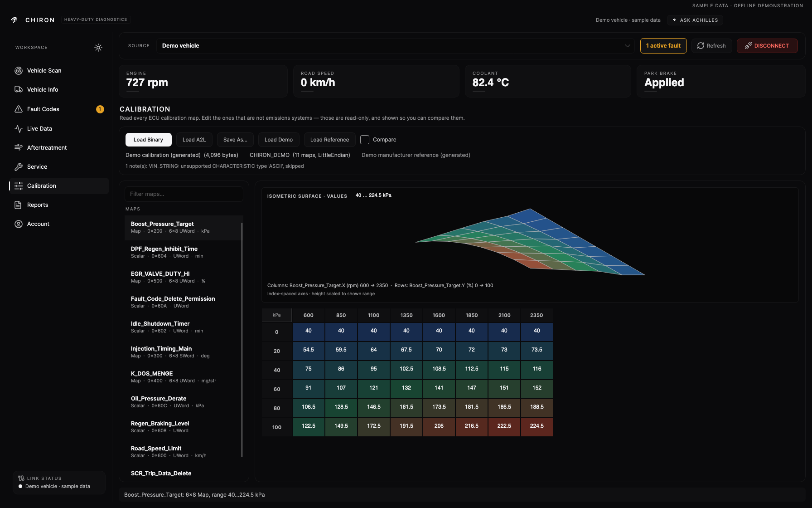Select the Injection_Timing_Main map
The height and width of the screenshot is (508, 812).
click(x=184, y=352)
